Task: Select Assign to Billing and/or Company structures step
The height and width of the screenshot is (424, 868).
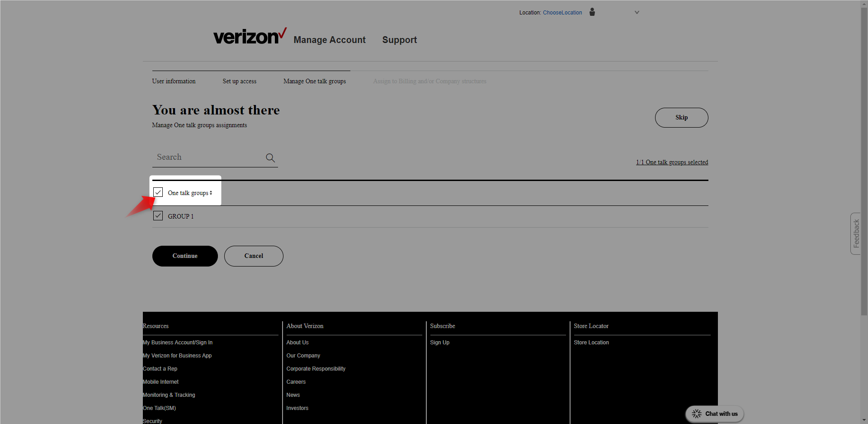Action: [430, 81]
